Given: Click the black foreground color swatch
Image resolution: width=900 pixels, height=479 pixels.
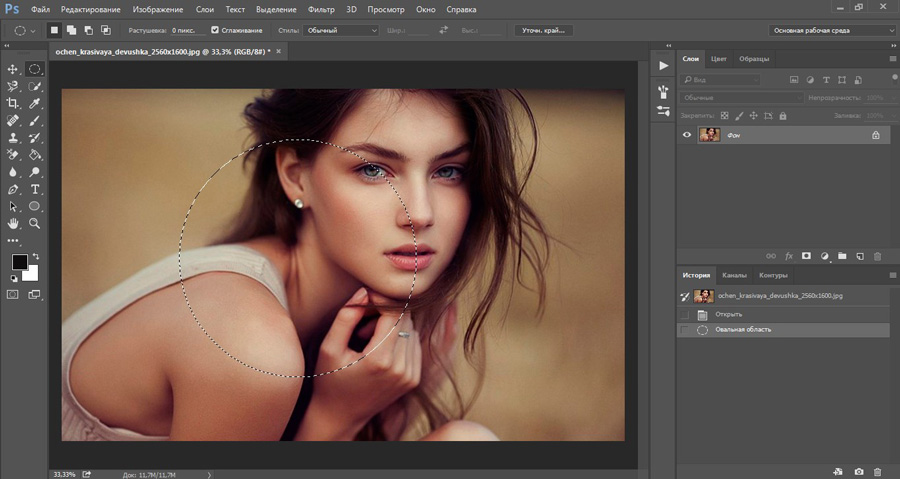Looking at the screenshot, I should (19, 262).
